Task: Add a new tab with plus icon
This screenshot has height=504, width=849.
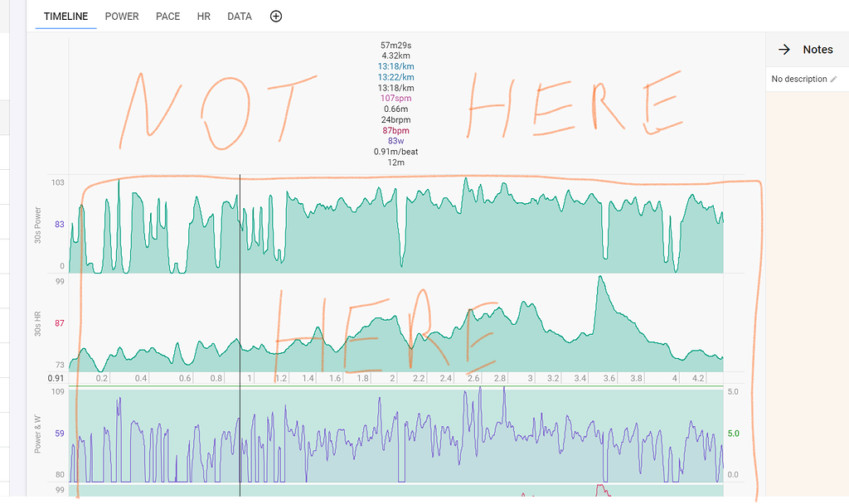Action: 276,17
